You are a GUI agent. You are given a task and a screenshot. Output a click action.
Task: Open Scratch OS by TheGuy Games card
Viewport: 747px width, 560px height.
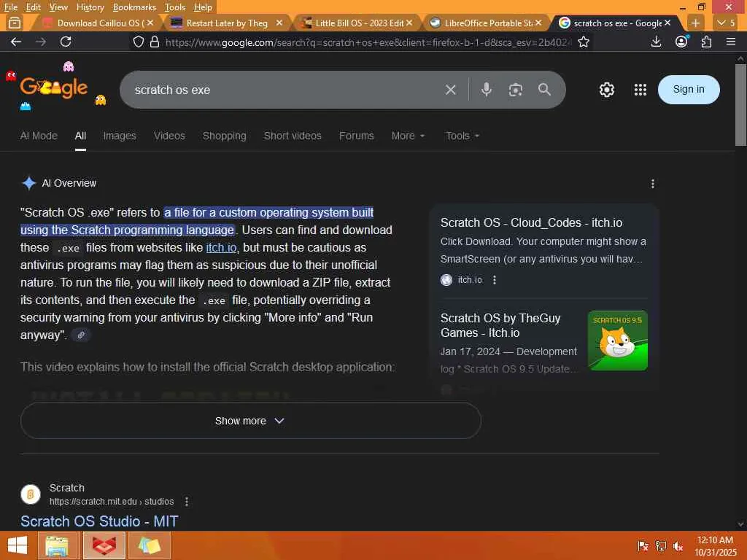pos(500,325)
